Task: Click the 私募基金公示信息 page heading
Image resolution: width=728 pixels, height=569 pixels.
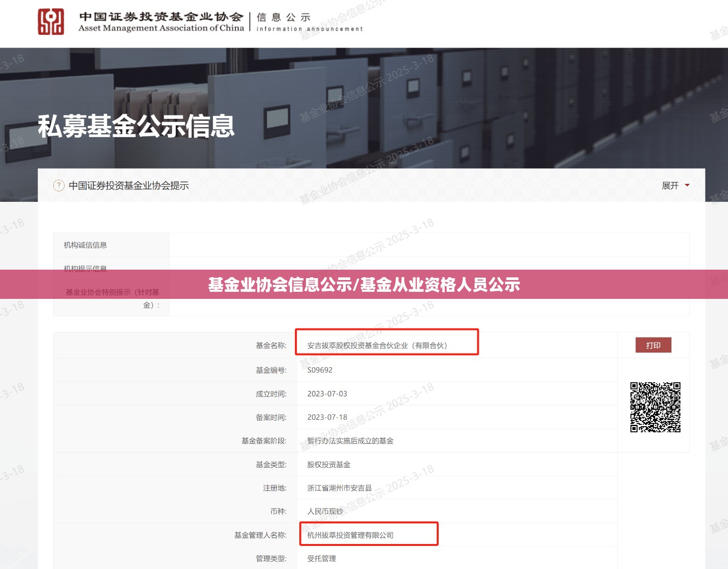Action: click(x=136, y=126)
